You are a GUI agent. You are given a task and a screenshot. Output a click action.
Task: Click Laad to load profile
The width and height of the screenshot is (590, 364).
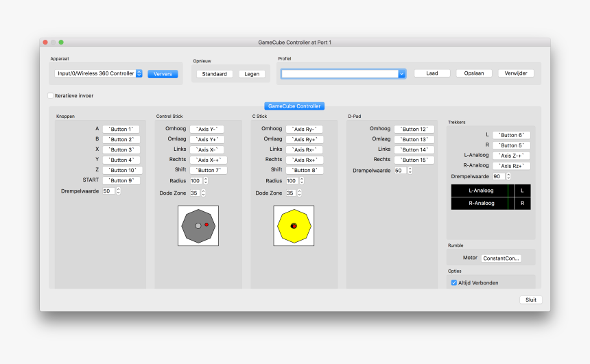(x=432, y=73)
